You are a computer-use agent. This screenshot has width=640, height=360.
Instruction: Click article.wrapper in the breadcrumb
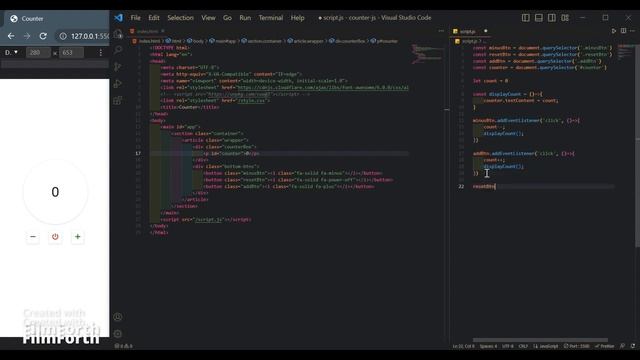point(306,41)
